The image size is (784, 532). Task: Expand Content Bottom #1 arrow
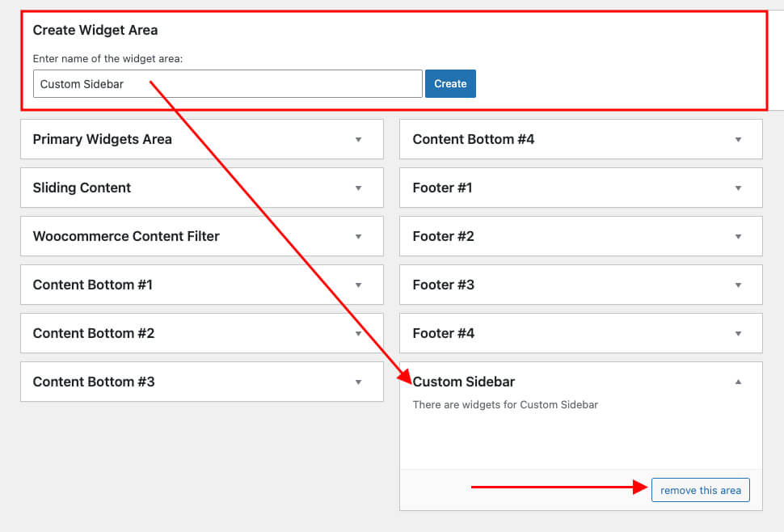click(x=359, y=285)
